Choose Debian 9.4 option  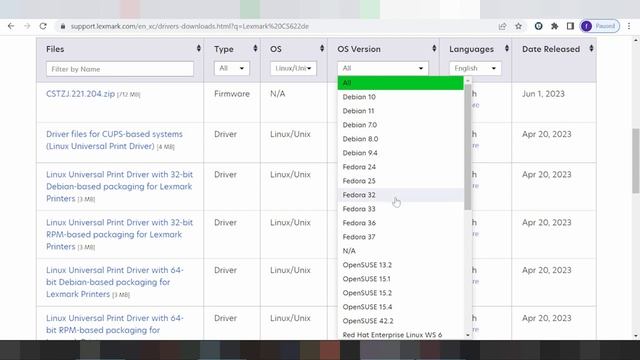[x=400, y=153]
